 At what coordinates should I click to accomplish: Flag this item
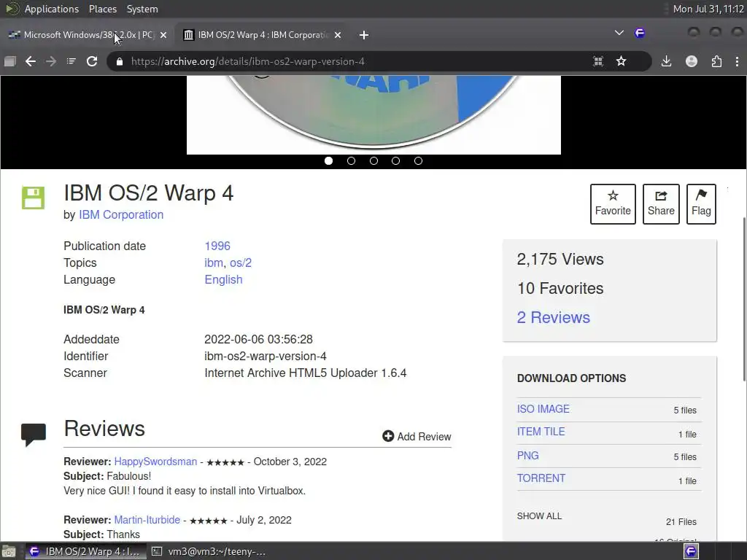pyautogui.click(x=701, y=204)
